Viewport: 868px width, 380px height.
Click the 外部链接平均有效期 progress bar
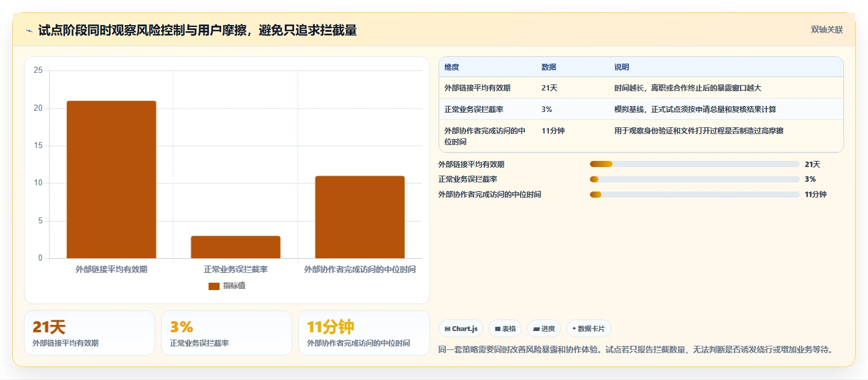click(x=695, y=164)
